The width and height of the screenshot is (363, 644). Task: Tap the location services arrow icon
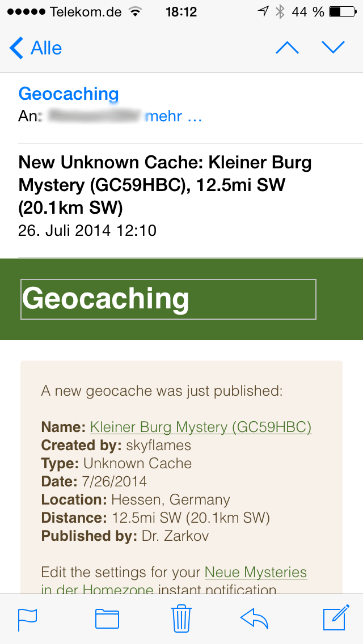pyautogui.click(x=263, y=12)
